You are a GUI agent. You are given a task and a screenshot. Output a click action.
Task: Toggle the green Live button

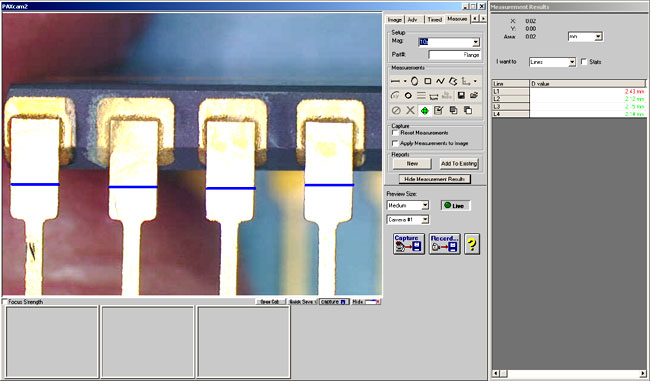456,206
